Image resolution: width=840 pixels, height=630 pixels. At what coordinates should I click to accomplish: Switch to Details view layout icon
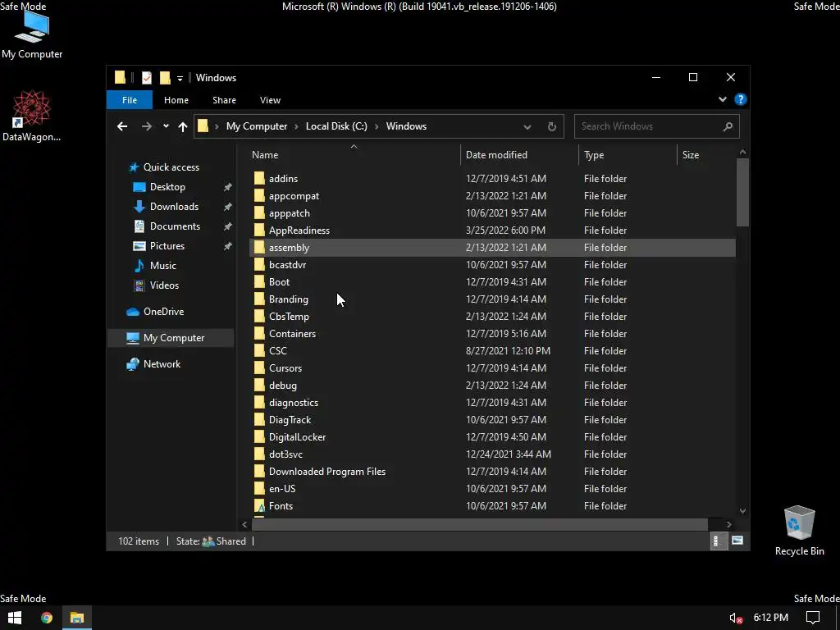click(x=718, y=541)
